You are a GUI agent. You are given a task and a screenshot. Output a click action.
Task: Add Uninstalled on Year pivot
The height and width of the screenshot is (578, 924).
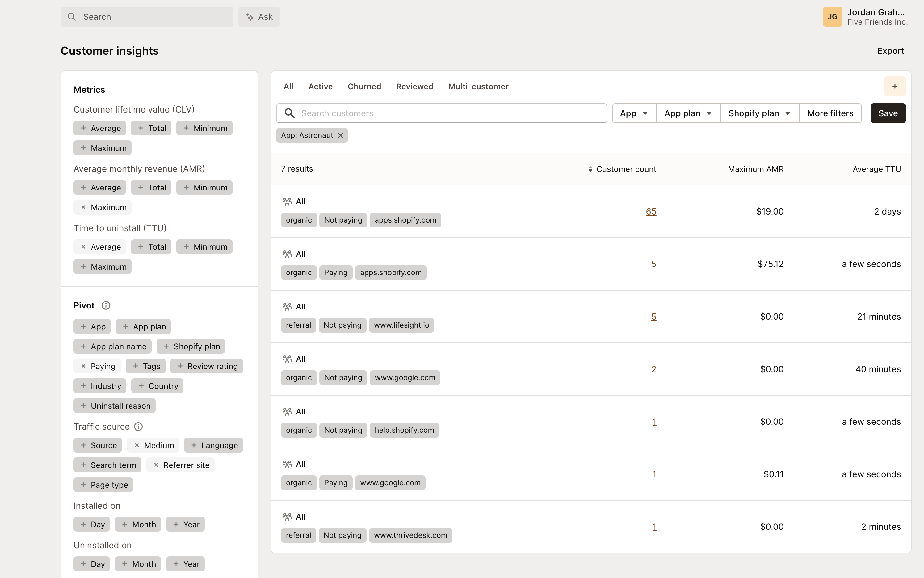(x=185, y=564)
